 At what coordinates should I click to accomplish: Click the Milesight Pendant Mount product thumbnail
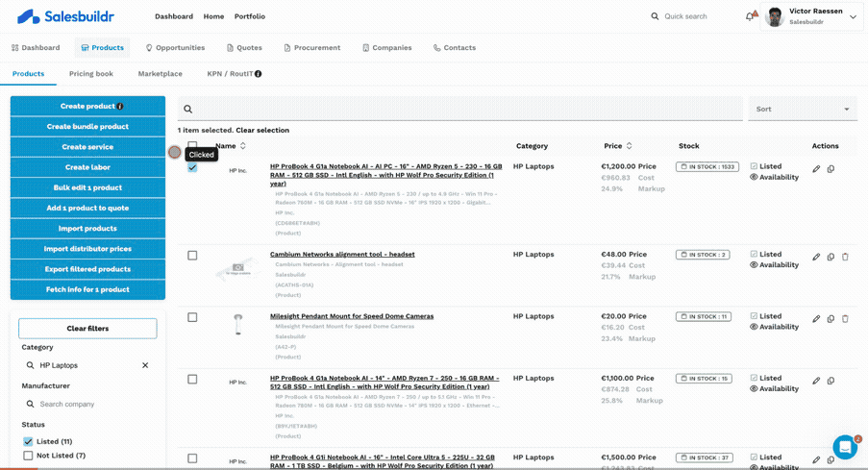coord(238,325)
